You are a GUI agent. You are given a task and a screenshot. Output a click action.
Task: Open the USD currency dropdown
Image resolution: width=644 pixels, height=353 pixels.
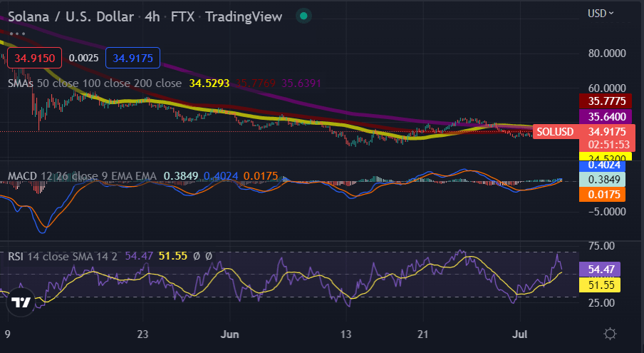pos(601,14)
